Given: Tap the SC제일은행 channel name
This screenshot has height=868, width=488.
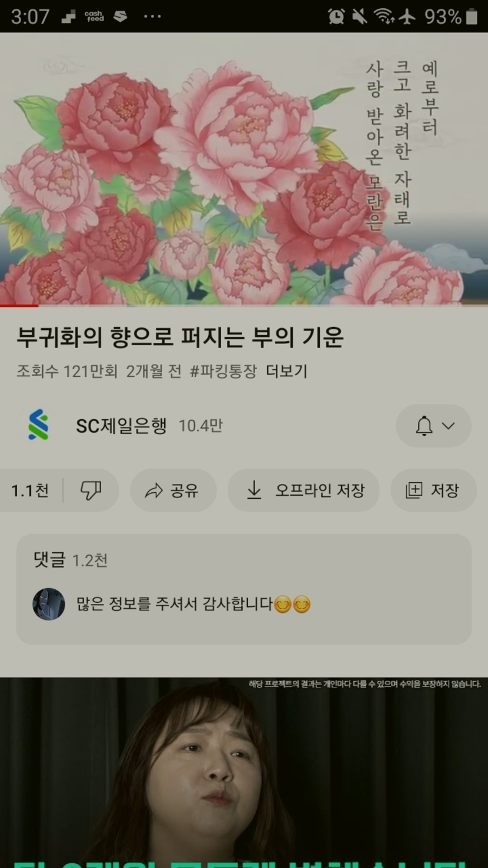Looking at the screenshot, I should tap(121, 426).
